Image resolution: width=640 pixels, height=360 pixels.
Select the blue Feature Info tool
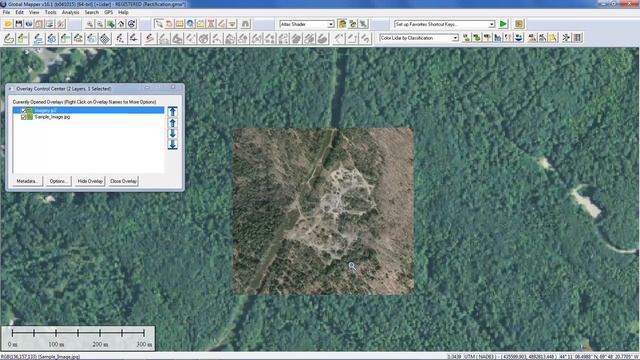(x=190, y=24)
